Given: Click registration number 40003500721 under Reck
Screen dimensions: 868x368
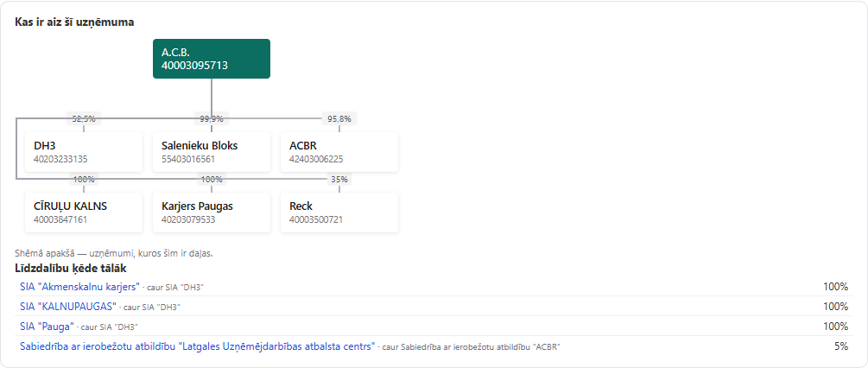Looking at the screenshot, I should 316,219.
